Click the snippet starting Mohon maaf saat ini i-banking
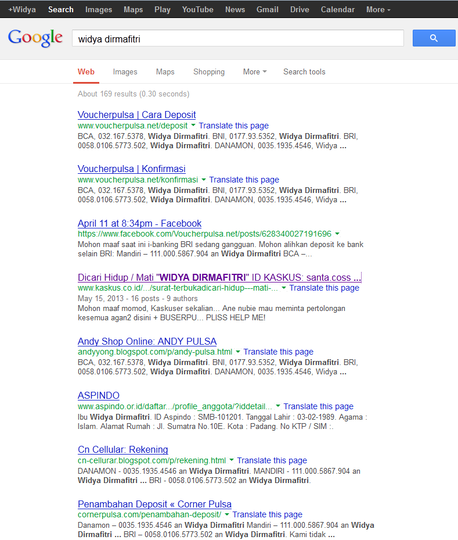The height and width of the screenshot is (540, 458). tap(220, 249)
